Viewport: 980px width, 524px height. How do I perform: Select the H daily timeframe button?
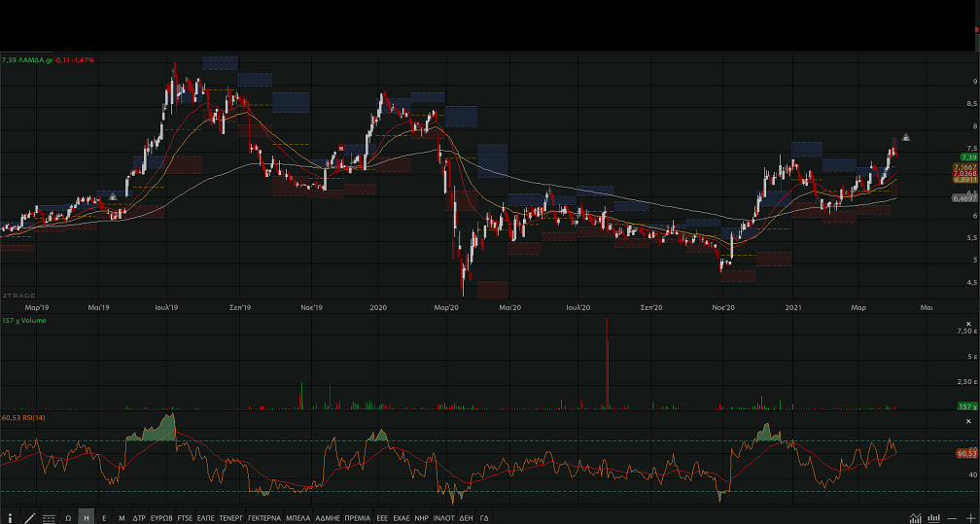pyautogui.click(x=87, y=518)
